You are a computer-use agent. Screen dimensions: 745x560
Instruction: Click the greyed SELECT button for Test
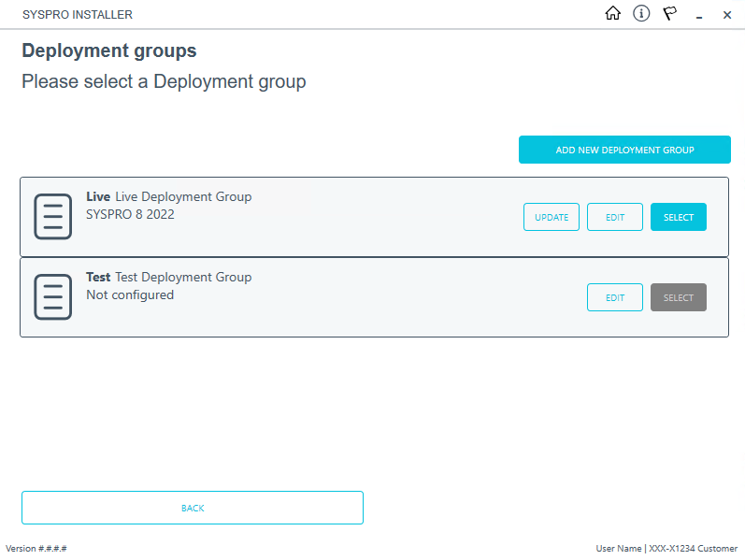pyautogui.click(x=678, y=297)
